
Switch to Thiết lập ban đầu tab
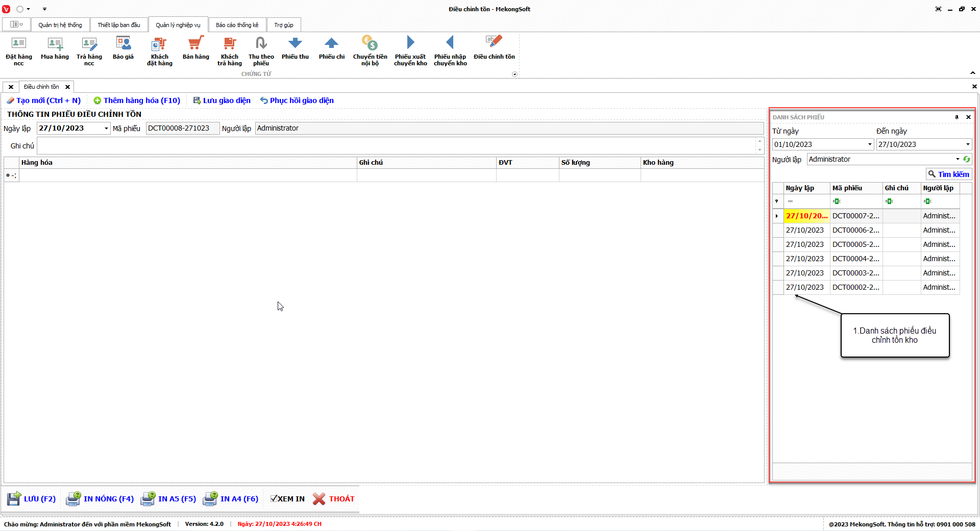point(118,25)
